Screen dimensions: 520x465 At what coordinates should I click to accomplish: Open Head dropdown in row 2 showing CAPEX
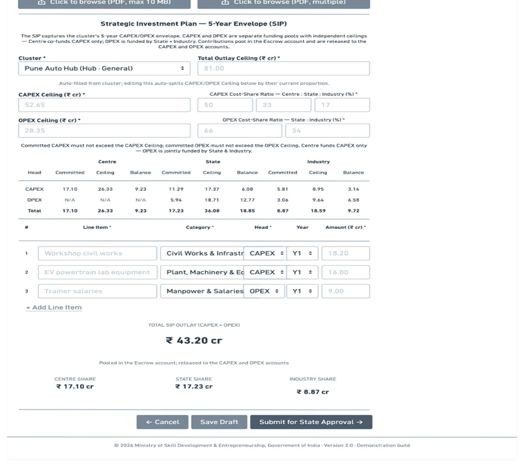tap(264, 272)
